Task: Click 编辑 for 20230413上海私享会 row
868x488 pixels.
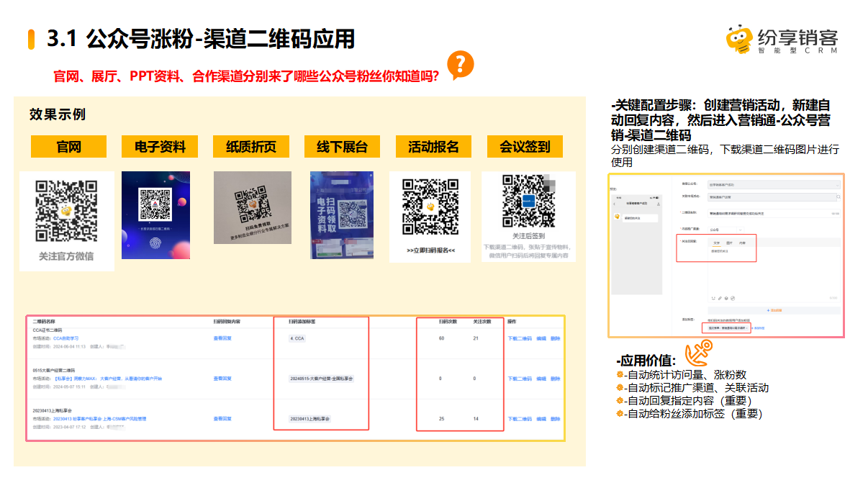Action: (541, 418)
